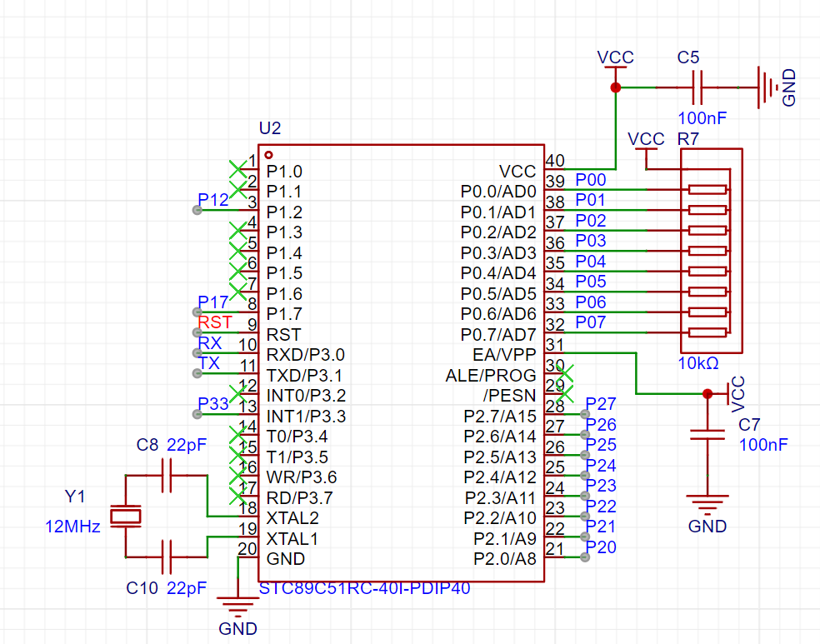Click the TX net label
Screen dimensions: 820x644
point(209,363)
